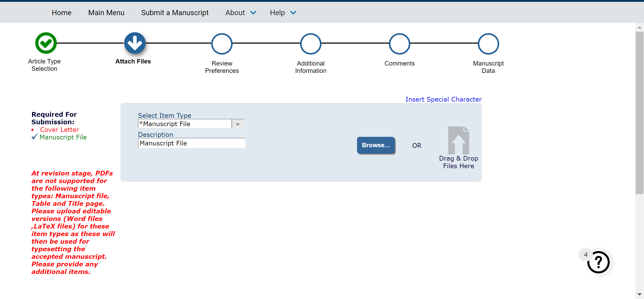Click the notification badge showing 4
Image resolution: width=644 pixels, height=299 pixels.
585,255
